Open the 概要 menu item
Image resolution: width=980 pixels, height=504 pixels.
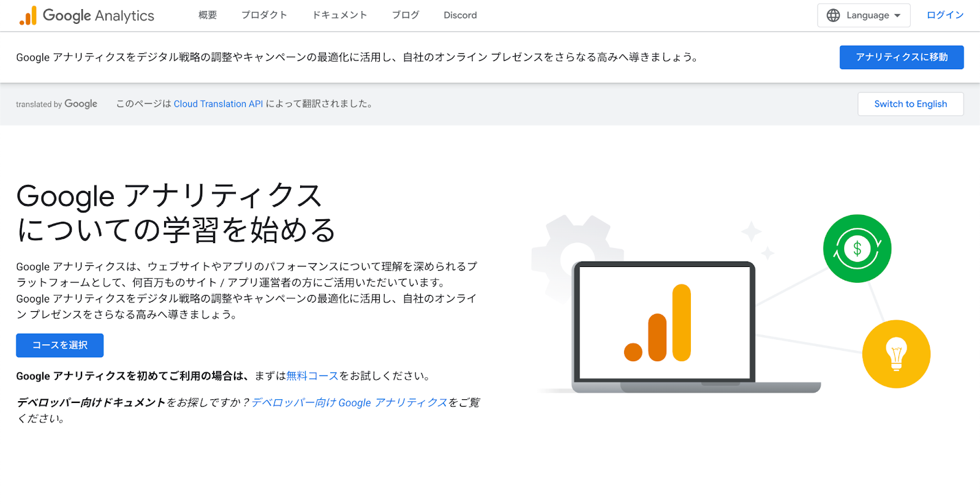point(208,15)
